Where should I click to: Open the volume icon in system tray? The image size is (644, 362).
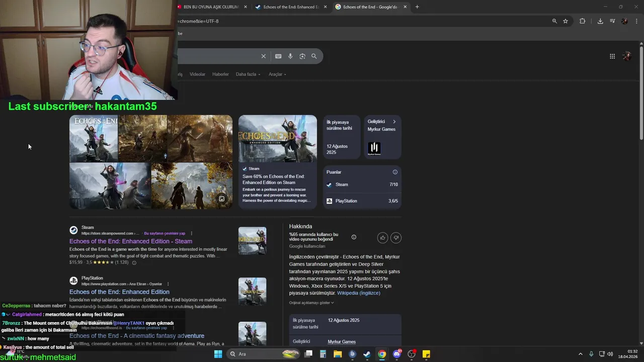(x=610, y=354)
